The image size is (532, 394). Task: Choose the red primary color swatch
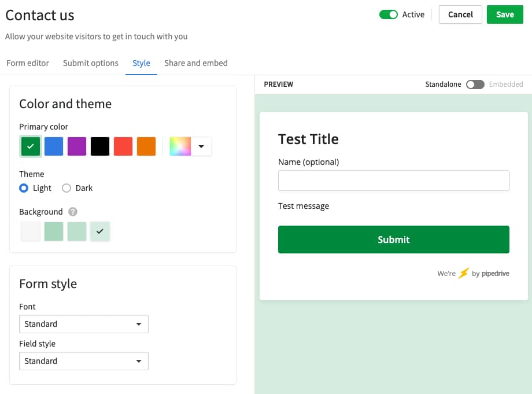pos(123,146)
